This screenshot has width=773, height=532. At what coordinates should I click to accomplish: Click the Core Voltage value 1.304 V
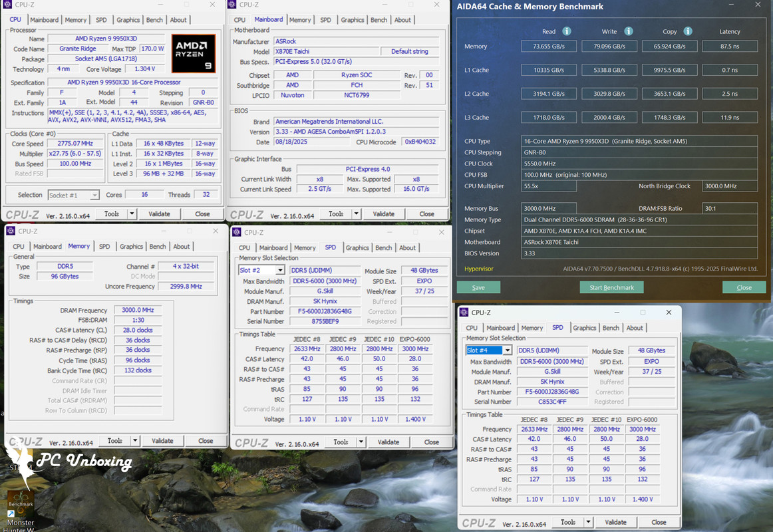pyautogui.click(x=144, y=69)
